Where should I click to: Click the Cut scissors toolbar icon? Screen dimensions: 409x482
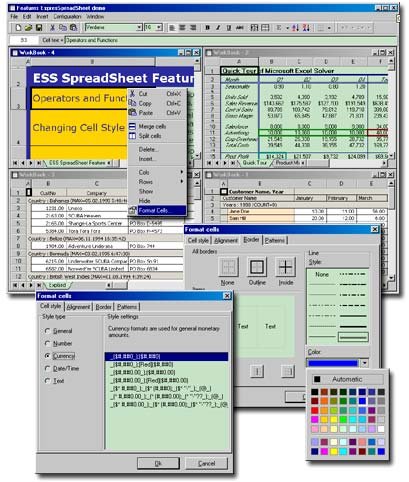(52, 28)
